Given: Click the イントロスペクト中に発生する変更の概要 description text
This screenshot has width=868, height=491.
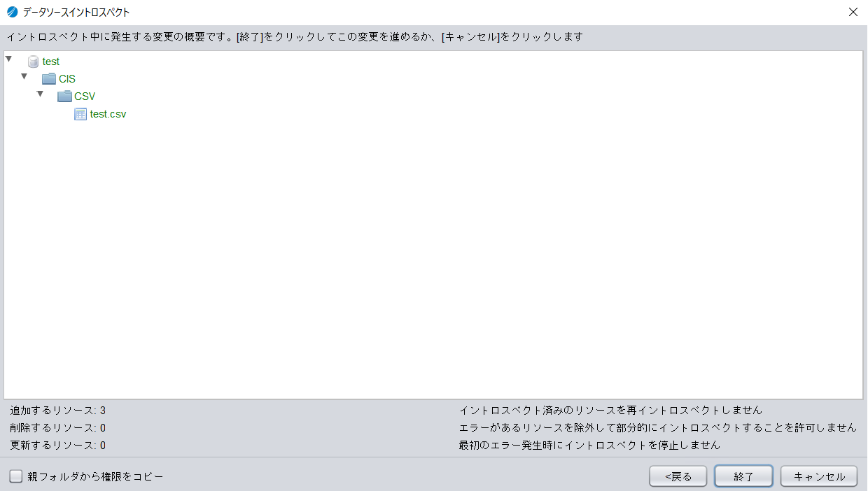Looking at the screenshot, I should coord(295,36).
